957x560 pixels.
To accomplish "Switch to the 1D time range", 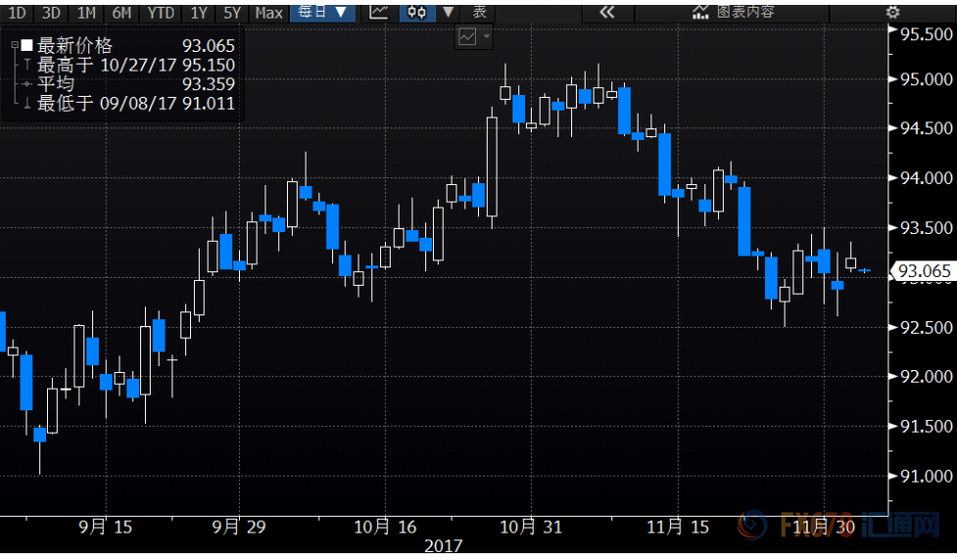I will (x=18, y=12).
